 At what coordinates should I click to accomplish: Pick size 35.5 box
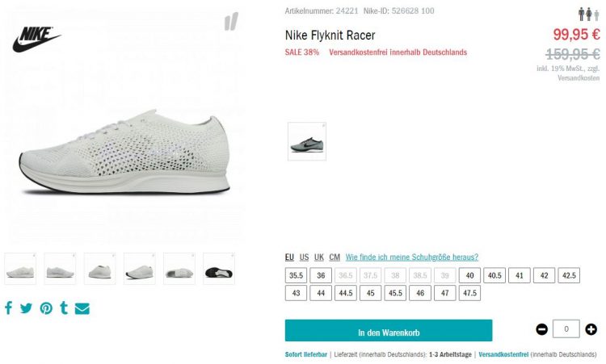(296, 275)
